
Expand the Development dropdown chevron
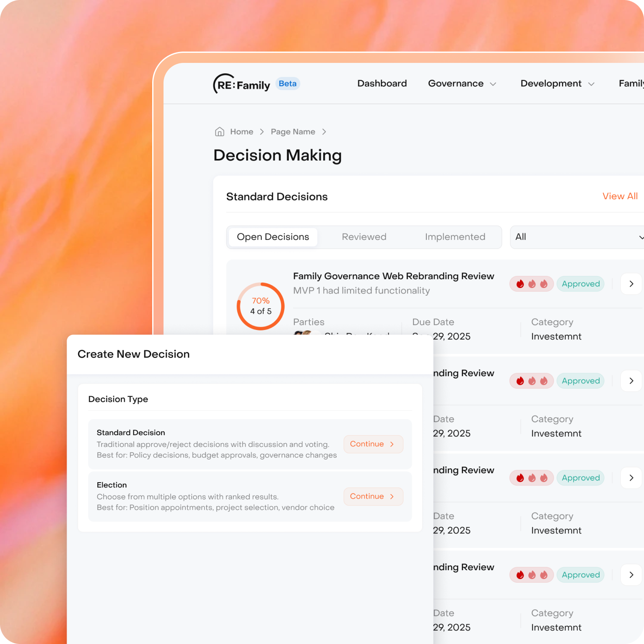[591, 84]
